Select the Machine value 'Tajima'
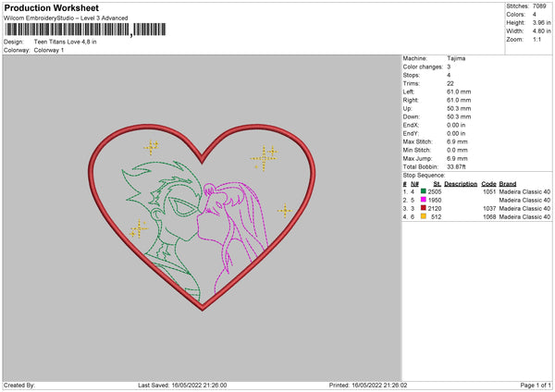The width and height of the screenshot is (555, 392). click(x=456, y=58)
